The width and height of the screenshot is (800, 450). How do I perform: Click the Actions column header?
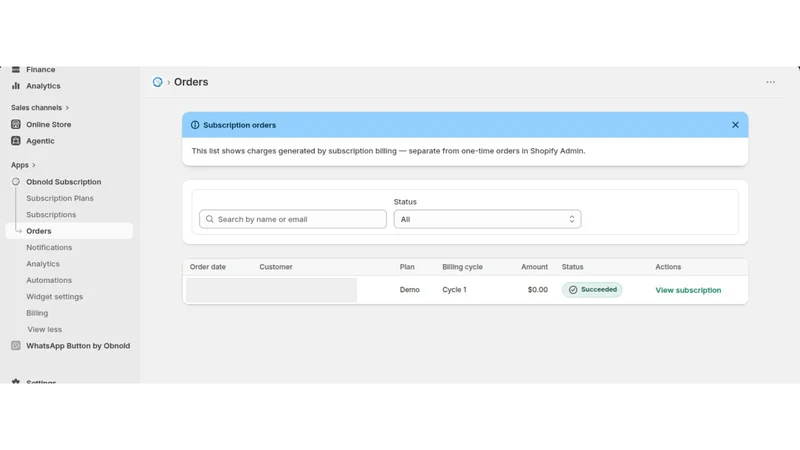[668, 267]
